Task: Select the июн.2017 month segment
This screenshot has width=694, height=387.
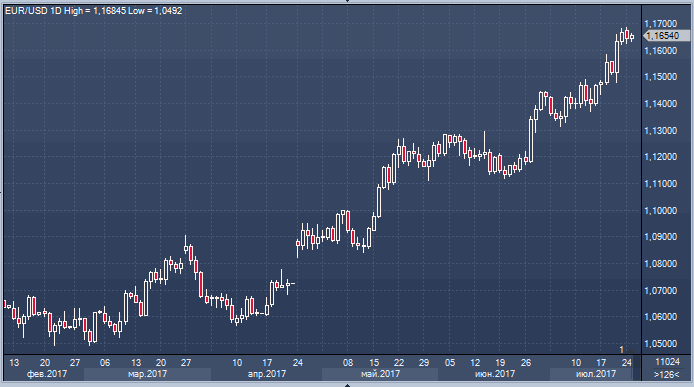Action: [x=494, y=374]
